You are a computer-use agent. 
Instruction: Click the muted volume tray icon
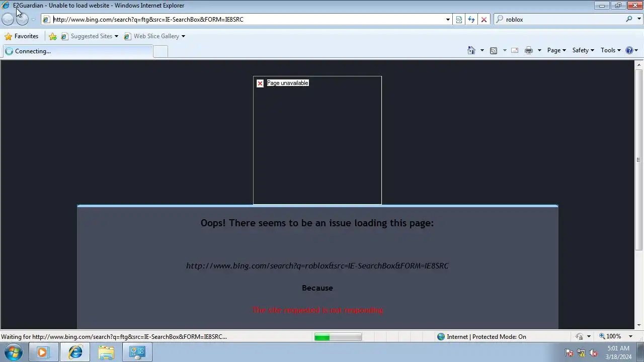coord(593,353)
